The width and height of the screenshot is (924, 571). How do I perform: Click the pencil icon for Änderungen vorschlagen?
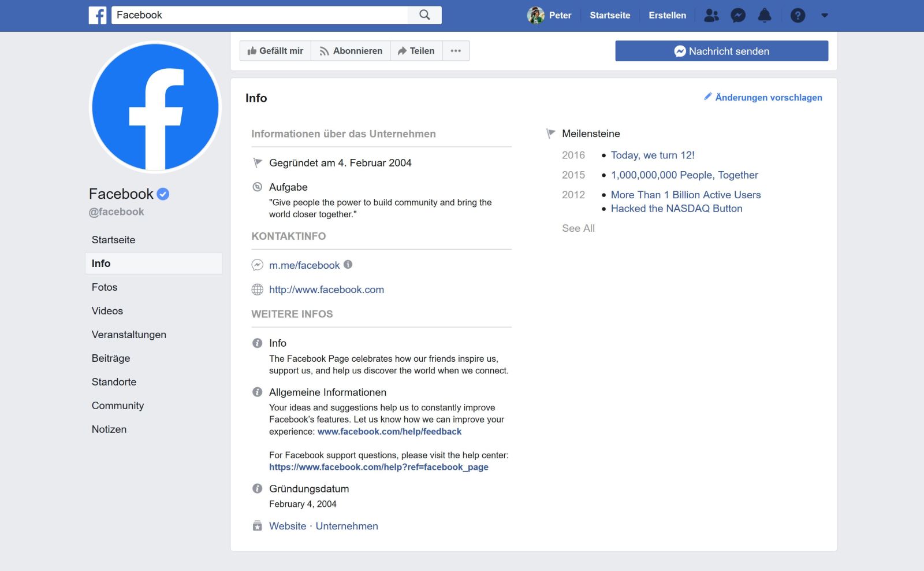[x=707, y=97]
